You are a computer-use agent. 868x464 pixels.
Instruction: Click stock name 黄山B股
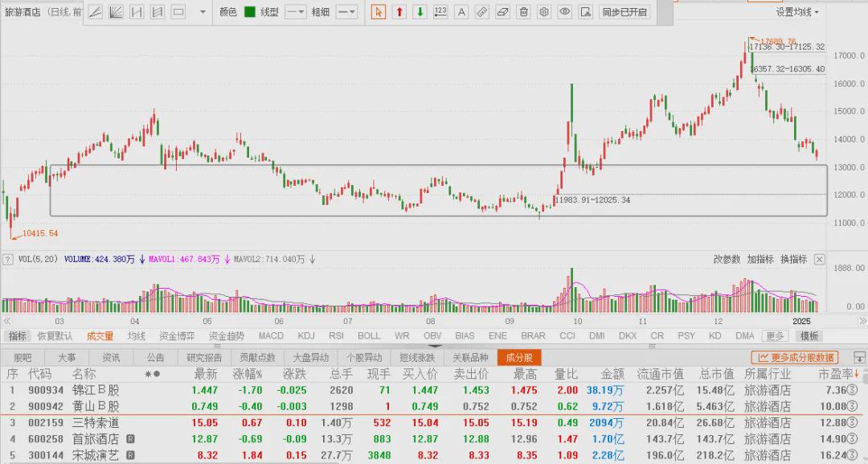click(x=96, y=406)
